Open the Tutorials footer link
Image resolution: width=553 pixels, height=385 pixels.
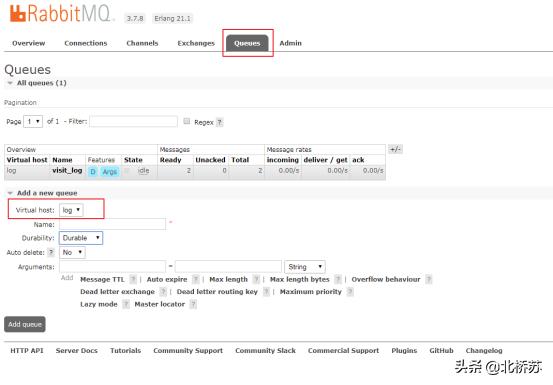126,350
